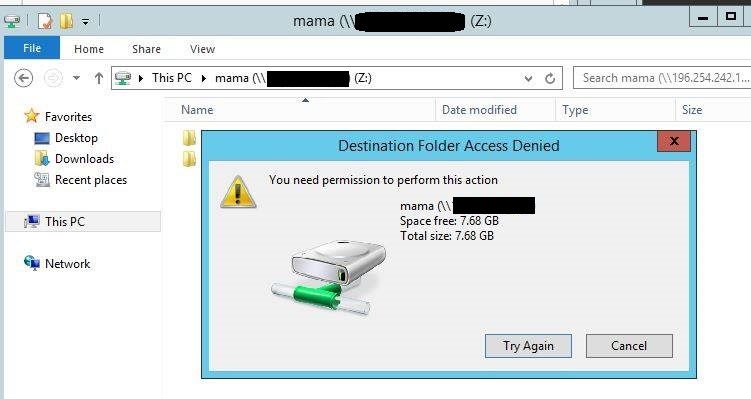Click Cancel in the access denied dialog
Screen dimensions: 751x399
629,346
